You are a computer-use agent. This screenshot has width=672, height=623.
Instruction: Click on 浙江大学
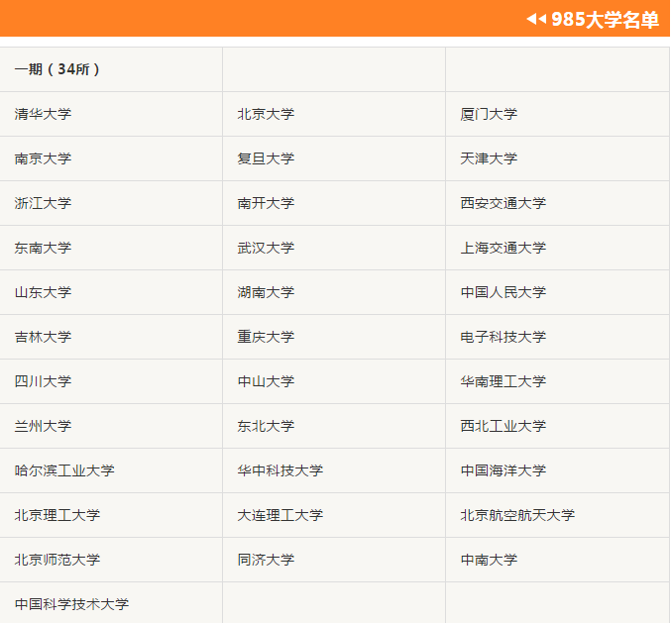43,203
